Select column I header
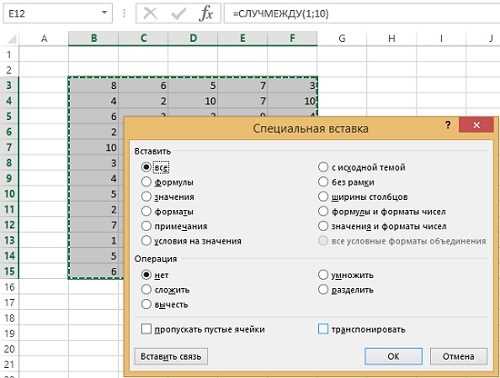Viewport: 500px width, 378px height. tap(441, 39)
